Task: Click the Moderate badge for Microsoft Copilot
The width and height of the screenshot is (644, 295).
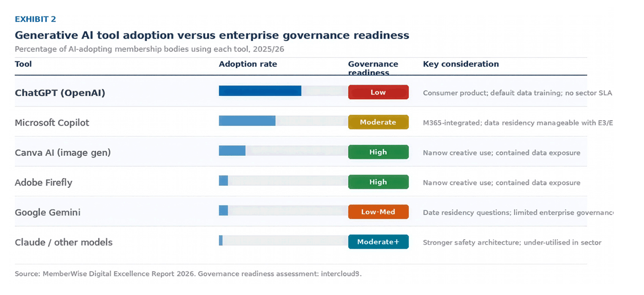Action: click(378, 122)
